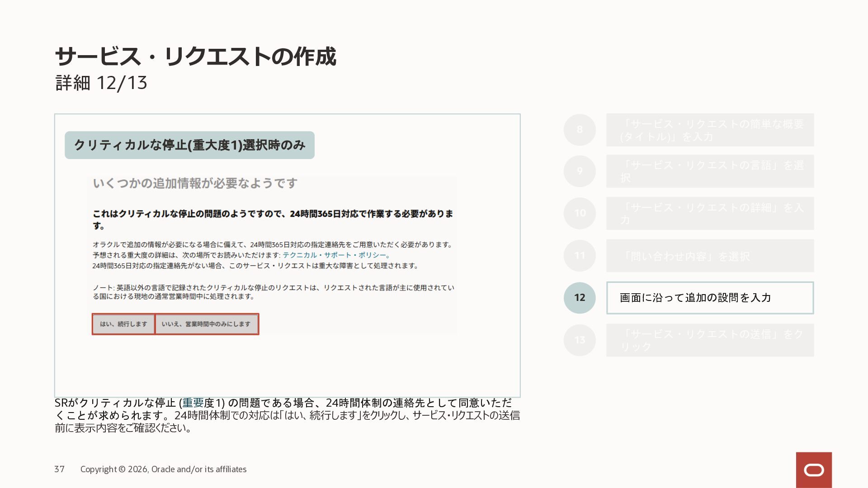Select the サービス・リクエストの送信 step box
868x488 pixels.
pos(710,340)
